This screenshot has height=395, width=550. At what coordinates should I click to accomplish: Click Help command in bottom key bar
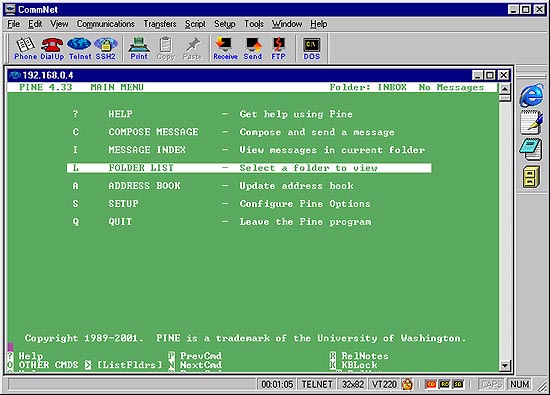[31, 356]
